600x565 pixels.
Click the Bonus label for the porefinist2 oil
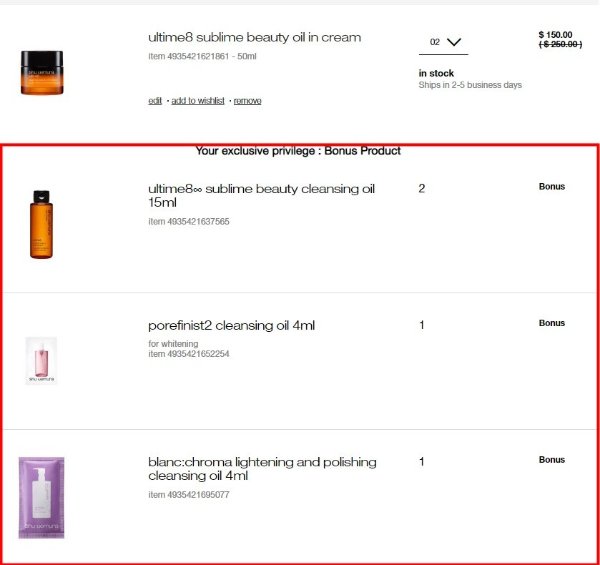tap(552, 323)
